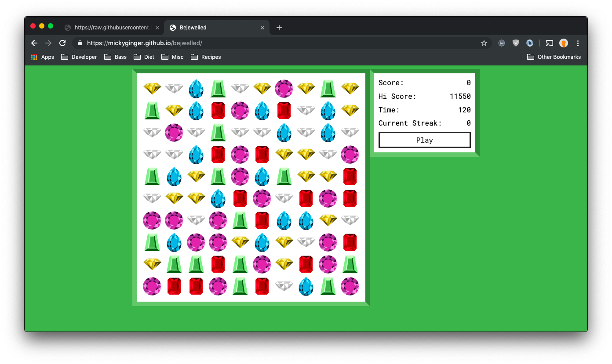The image size is (612, 364).
Task: Click the 'Score:' label
Action: coord(391,83)
